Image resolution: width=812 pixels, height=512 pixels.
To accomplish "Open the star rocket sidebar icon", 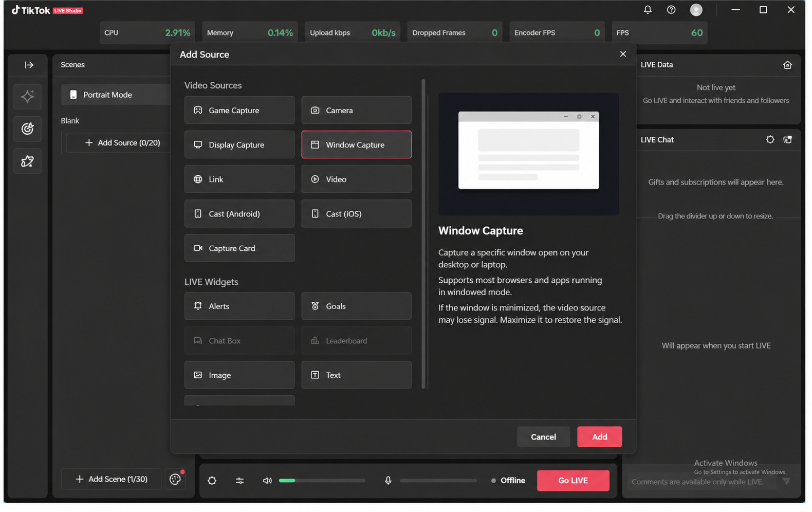I will pos(27,161).
